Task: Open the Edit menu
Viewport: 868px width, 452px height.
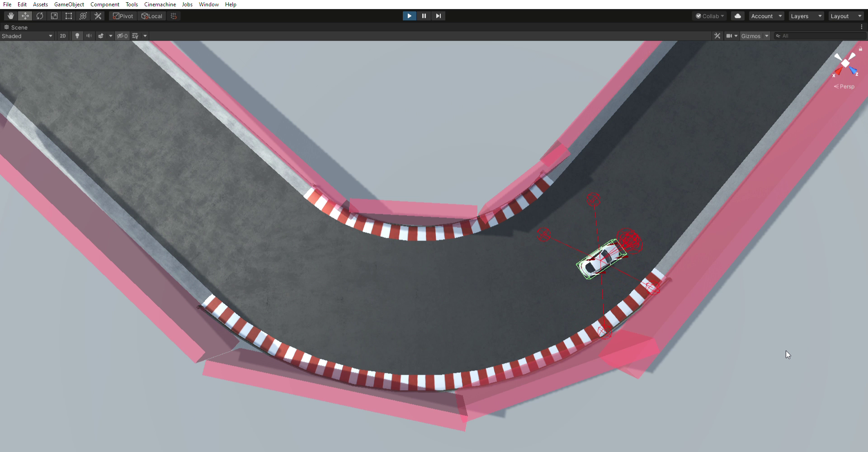Action: coord(22,4)
